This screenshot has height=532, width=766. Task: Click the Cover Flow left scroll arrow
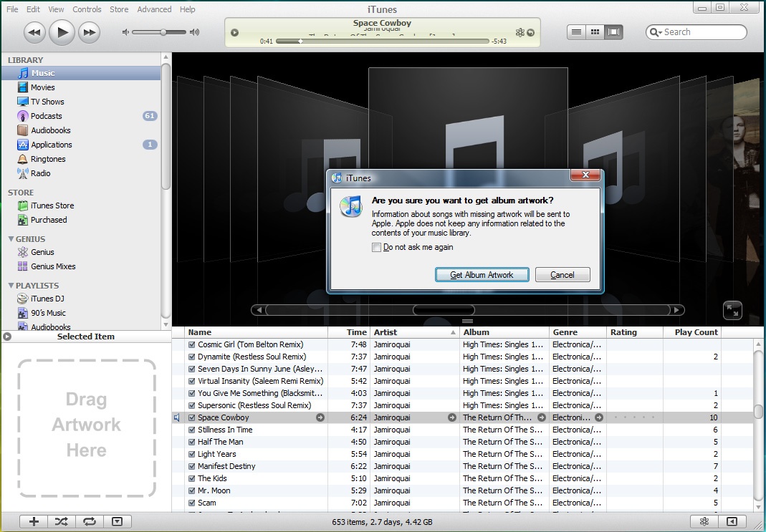pos(259,310)
